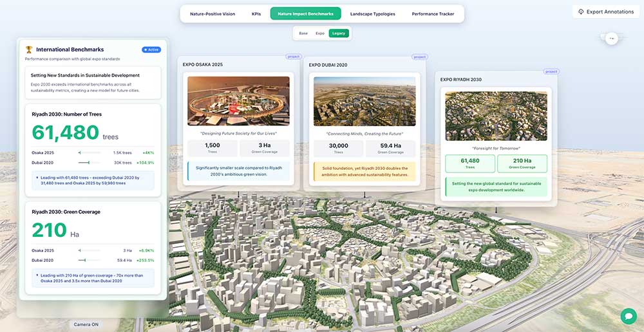This screenshot has height=332, width=644.
Task: Click the project tag above Expo Osaka 2025
Action: (x=294, y=57)
